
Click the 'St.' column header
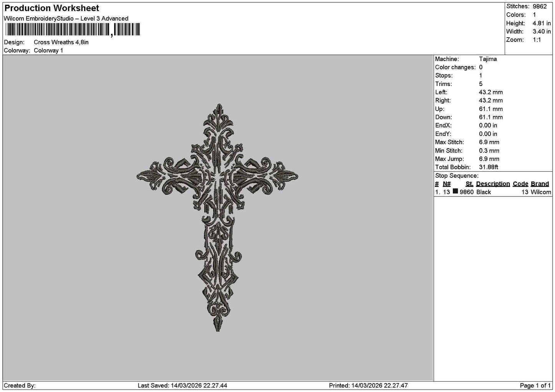pyautogui.click(x=469, y=184)
